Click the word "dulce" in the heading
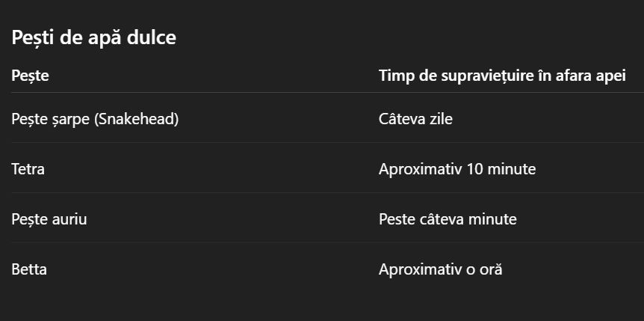The width and height of the screenshot is (644, 321). 152,37
